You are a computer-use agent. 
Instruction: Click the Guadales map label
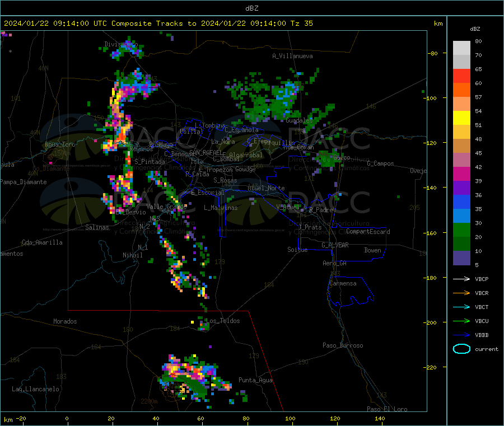coord(299,120)
